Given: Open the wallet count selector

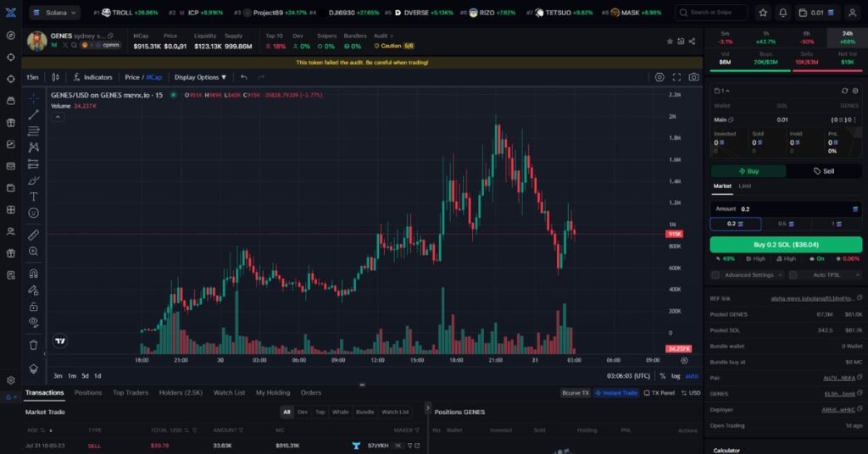Looking at the screenshot, I should [x=722, y=91].
